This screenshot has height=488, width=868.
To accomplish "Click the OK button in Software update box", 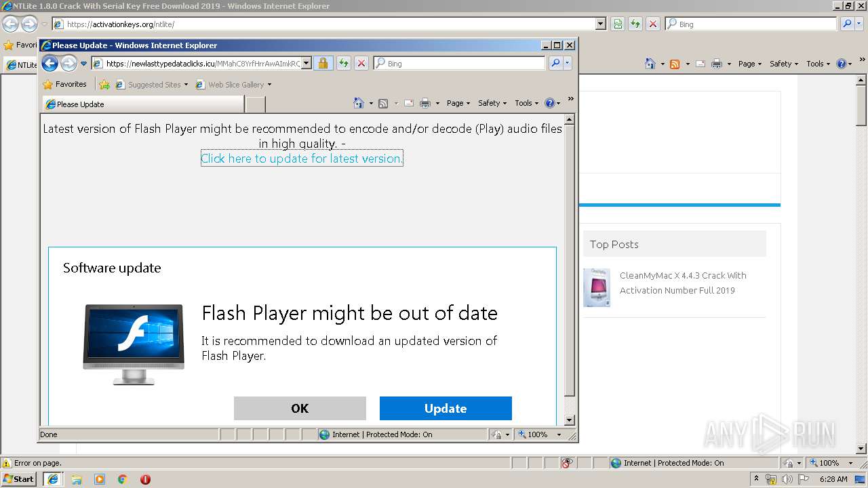I will (300, 409).
